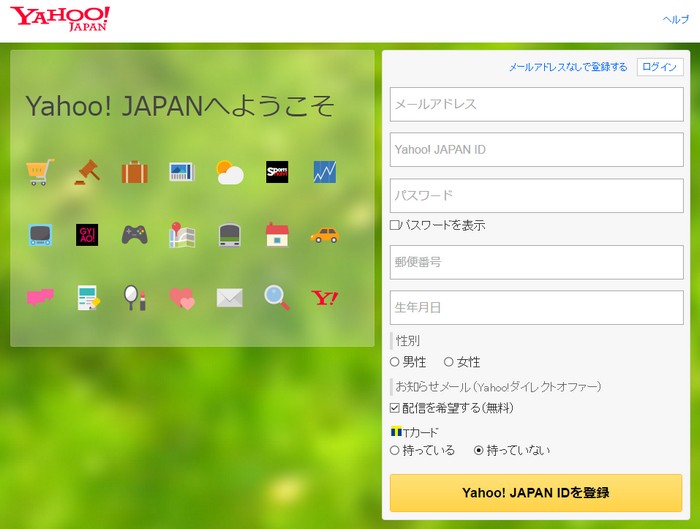Select the 男性 gender radio button
700x529 pixels.
click(x=395, y=362)
